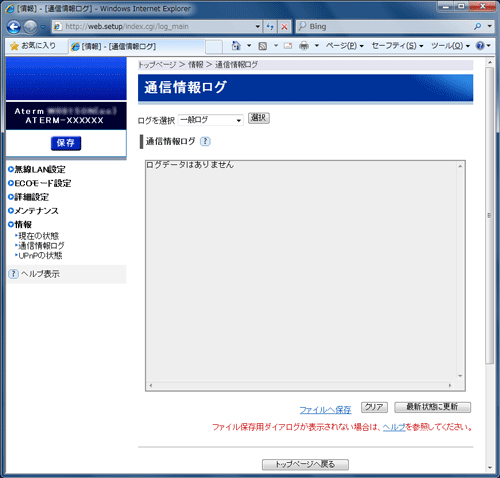Click the Refresh icon beside address bar
Image resolution: width=500 pixels, height=478 pixels.
[270, 26]
